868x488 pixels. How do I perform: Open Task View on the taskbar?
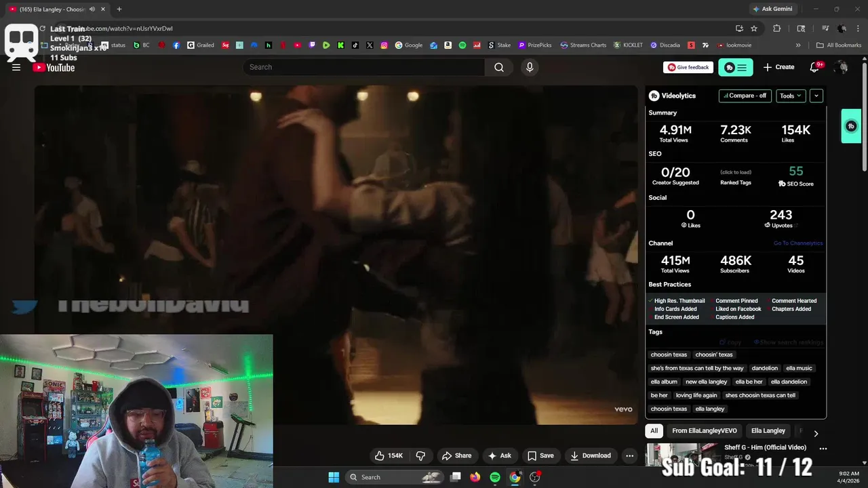[456, 477]
